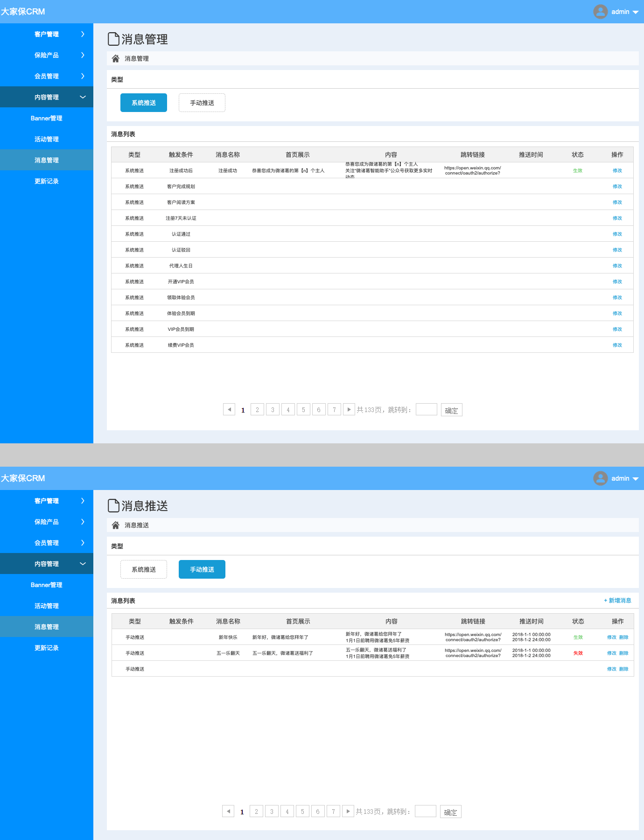This screenshot has width=644, height=840.
Task: Click 体验会员到期 trigger condition cell
Action: click(x=181, y=313)
